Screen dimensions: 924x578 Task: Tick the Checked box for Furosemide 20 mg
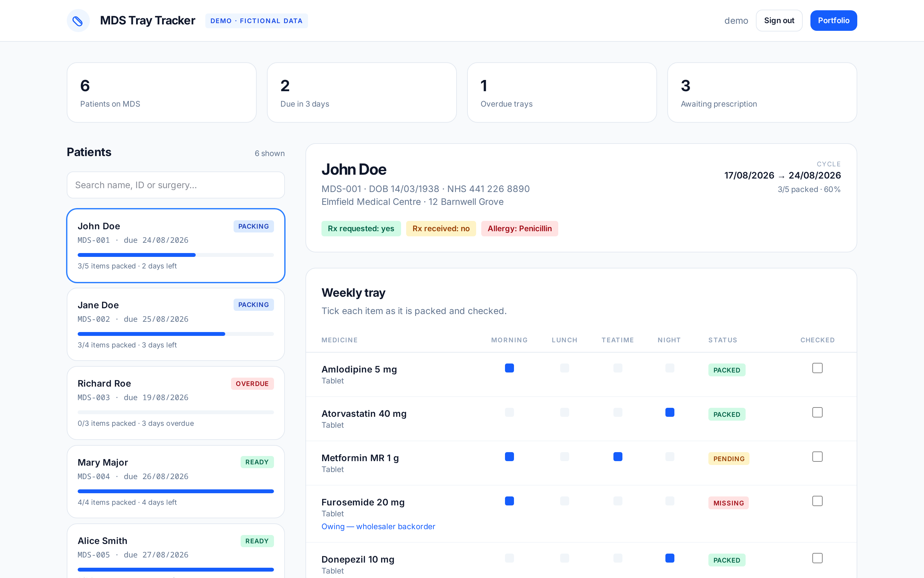pyautogui.click(x=817, y=501)
